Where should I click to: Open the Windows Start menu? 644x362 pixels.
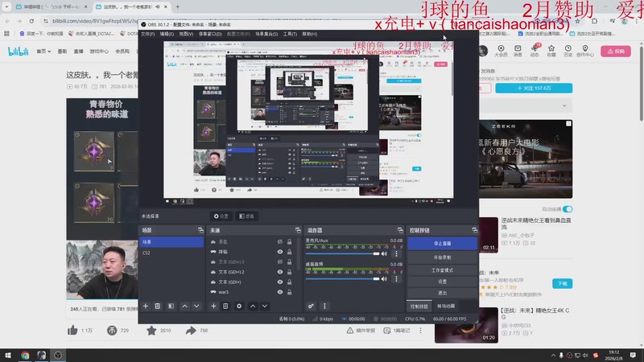point(8,356)
